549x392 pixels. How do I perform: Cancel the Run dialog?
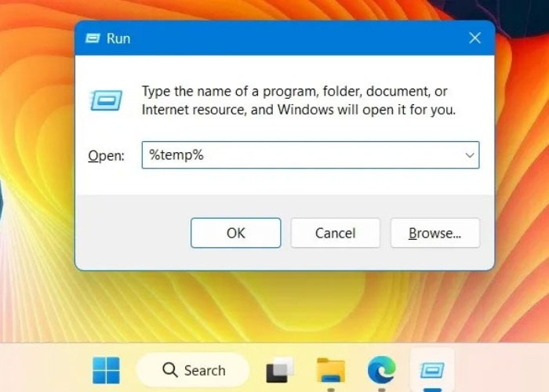click(x=335, y=233)
